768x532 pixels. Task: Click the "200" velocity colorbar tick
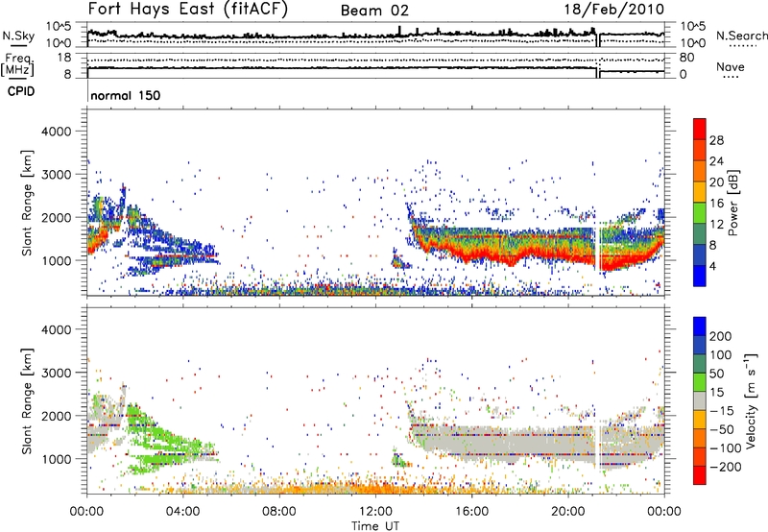[721, 336]
